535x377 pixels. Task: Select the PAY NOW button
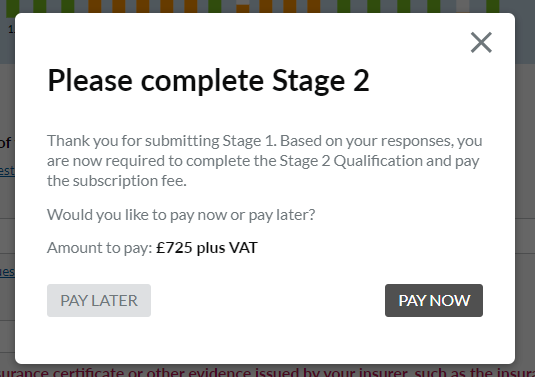click(434, 300)
